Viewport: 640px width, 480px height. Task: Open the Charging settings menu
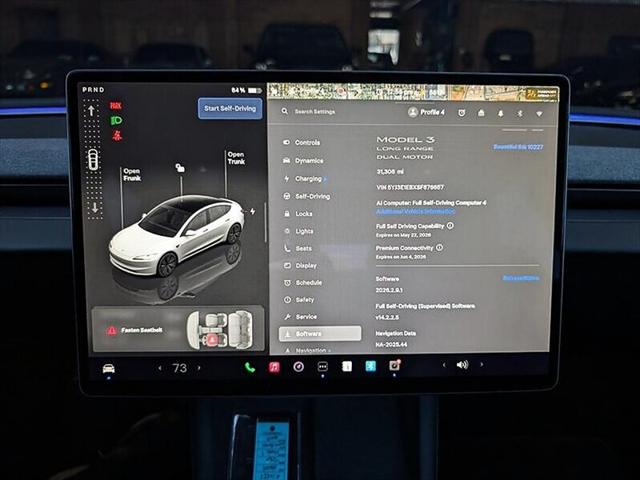pyautogui.click(x=304, y=179)
